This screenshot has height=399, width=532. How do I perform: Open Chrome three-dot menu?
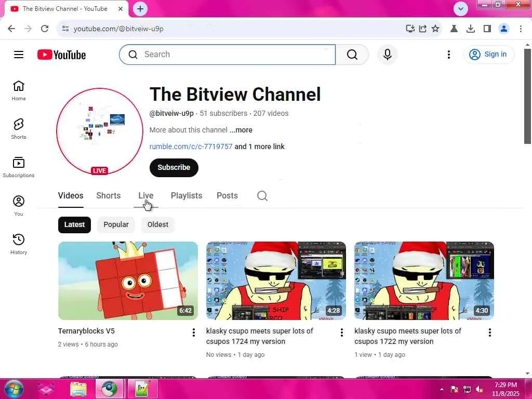click(521, 29)
